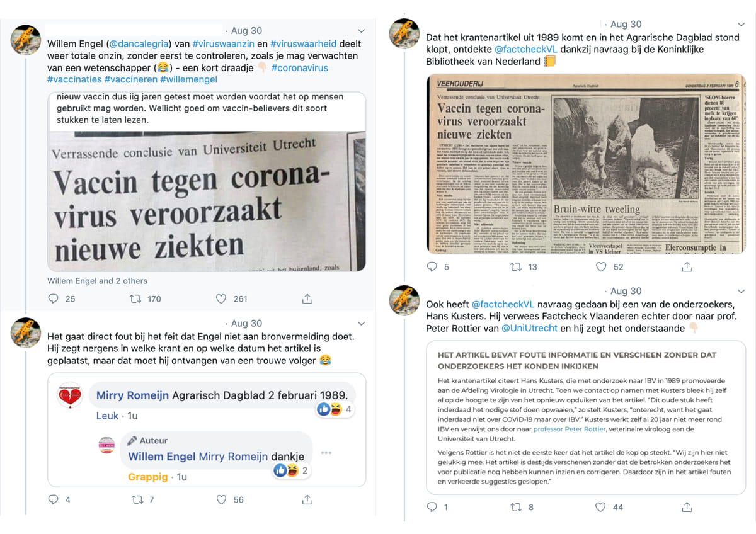Expand the options chevron on the Agrarische Dagblad tweet

(740, 25)
